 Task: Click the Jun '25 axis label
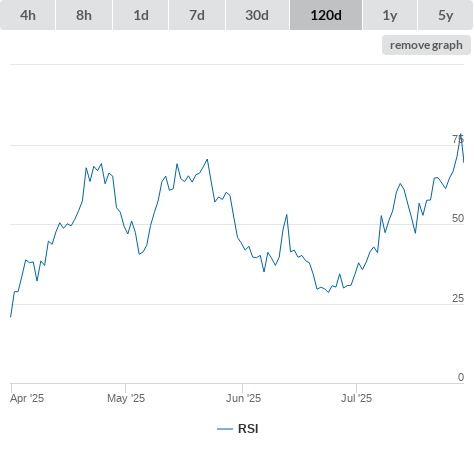243,398
